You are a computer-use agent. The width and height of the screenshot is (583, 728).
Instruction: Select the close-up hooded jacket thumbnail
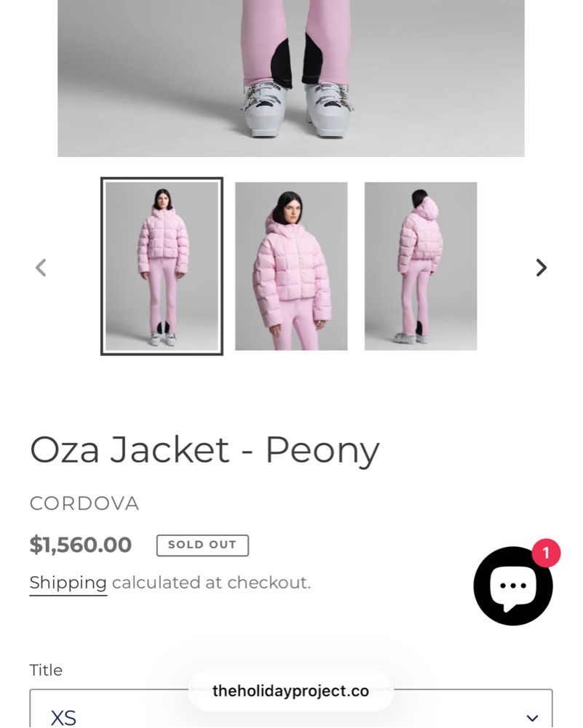click(291, 266)
